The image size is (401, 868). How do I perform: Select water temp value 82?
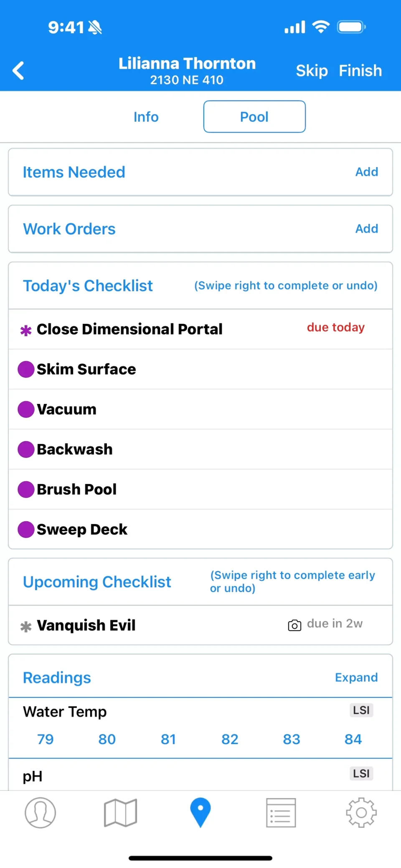(230, 739)
